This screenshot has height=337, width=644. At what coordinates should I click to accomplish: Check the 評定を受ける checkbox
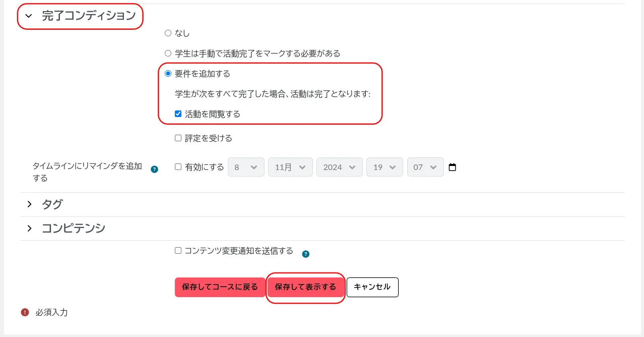click(178, 138)
